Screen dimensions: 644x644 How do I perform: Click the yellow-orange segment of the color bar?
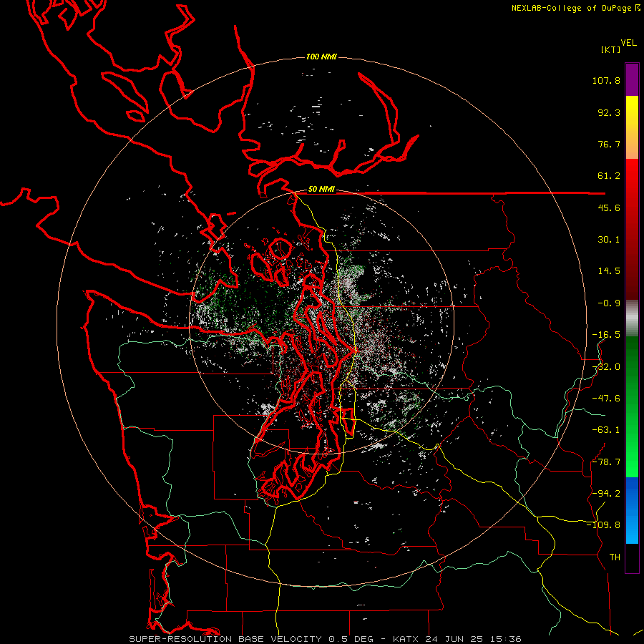click(x=632, y=127)
